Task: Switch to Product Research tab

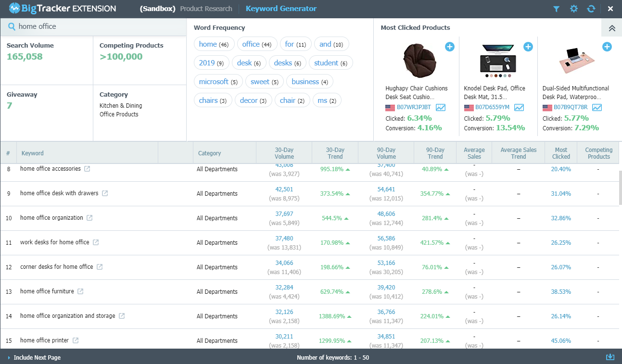Action: pyautogui.click(x=206, y=9)
